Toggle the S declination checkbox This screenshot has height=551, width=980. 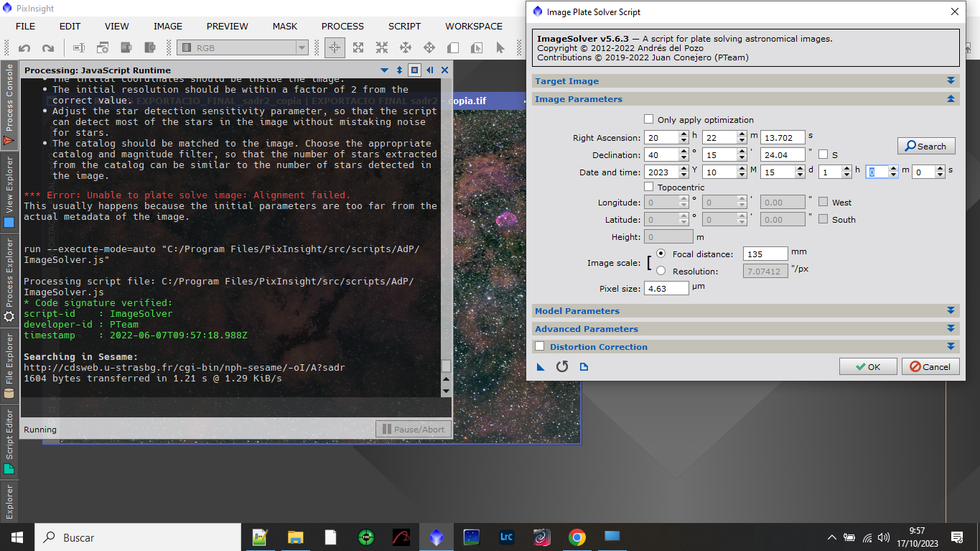pos(823,154)
